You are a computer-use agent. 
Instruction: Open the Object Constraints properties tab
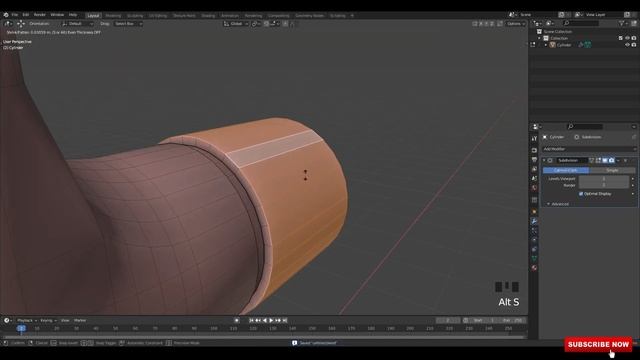tap(534, 249)
